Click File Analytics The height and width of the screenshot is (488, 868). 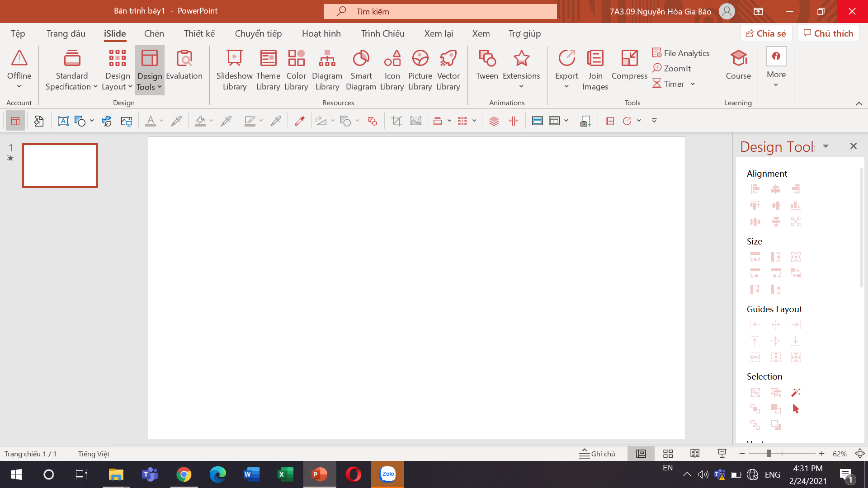[681, 53]
